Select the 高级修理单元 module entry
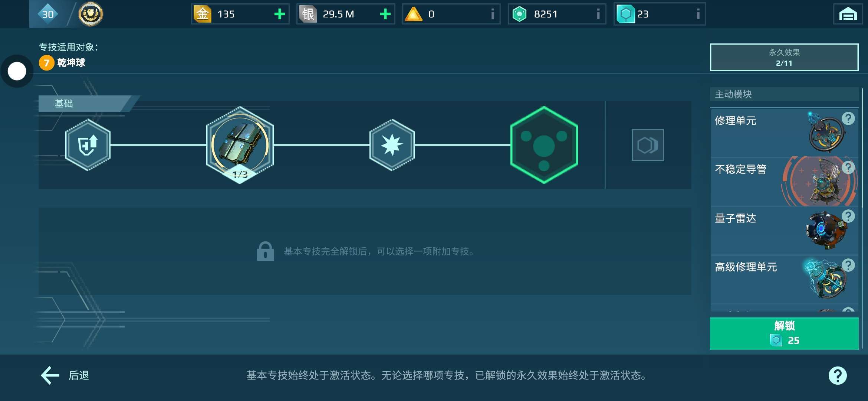This screenshot has height=401, width=868. tap(784, 279)
